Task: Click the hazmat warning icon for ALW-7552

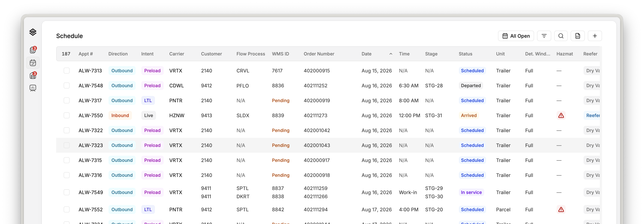Action: 561,209
